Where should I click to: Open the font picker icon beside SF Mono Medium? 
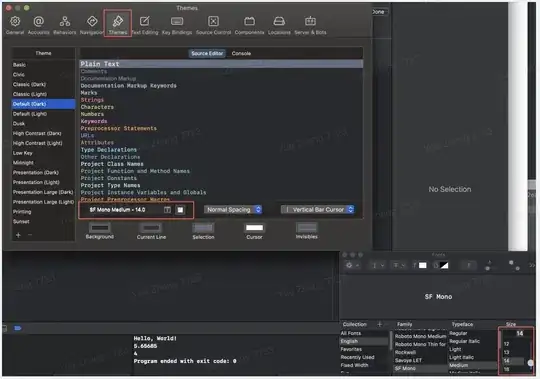point(167,210)
